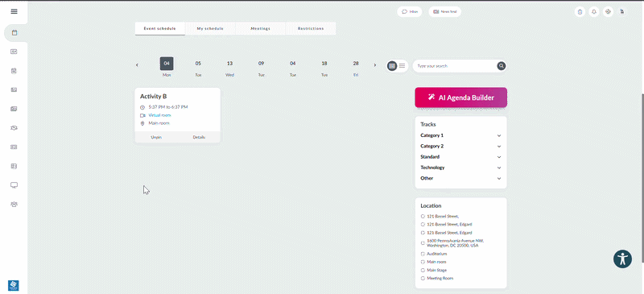644x294 pixels.
Task: Open the chat bubble button in header
Action: coord(410,12)
